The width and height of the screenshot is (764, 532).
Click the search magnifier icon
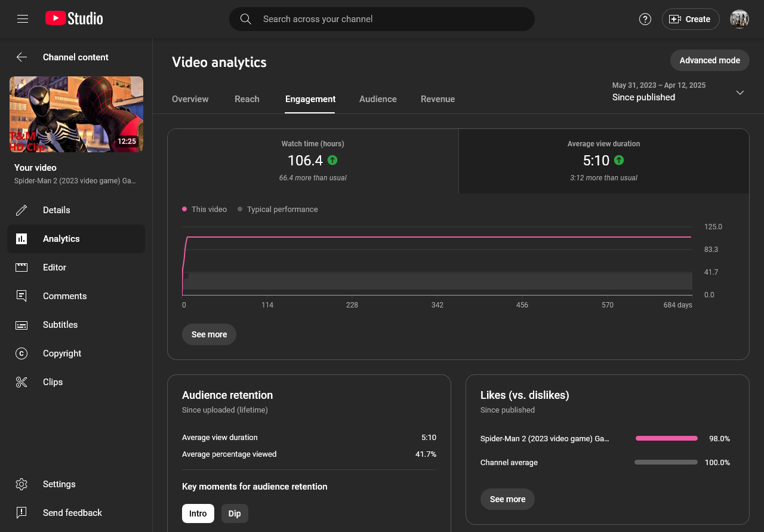coord(245,19)
